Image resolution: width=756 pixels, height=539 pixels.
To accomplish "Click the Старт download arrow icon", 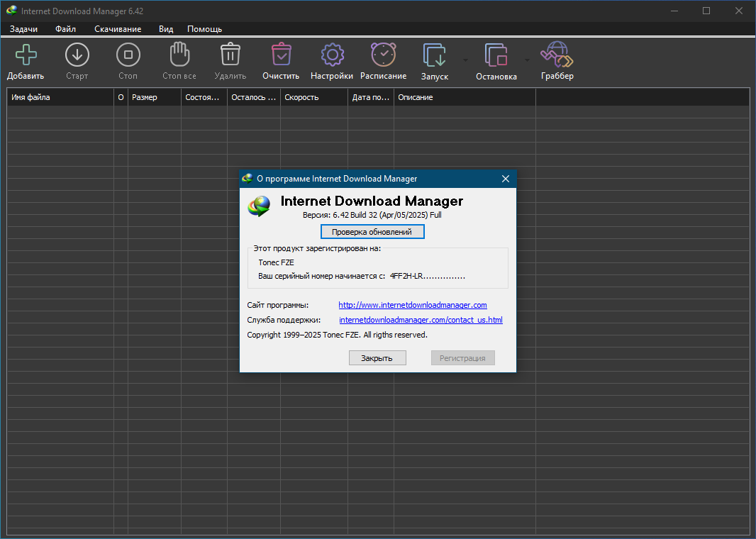I will (77, 55).
